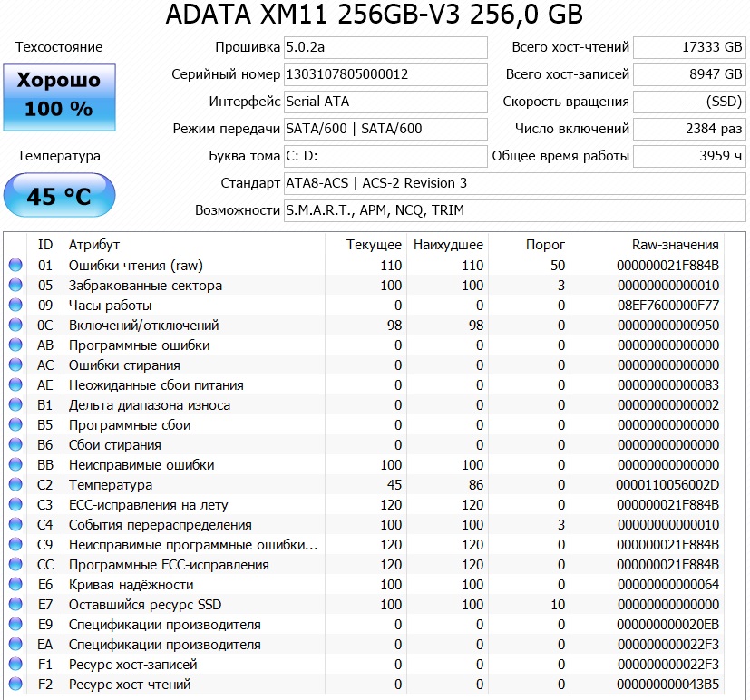Click the Хорошо 100 % health status button
Screen dimensions: 750x700
59,97
